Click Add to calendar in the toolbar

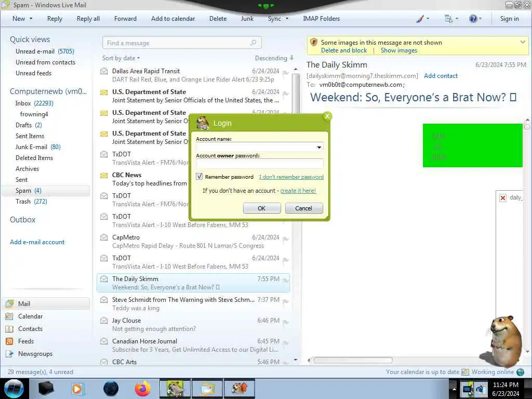173,19
